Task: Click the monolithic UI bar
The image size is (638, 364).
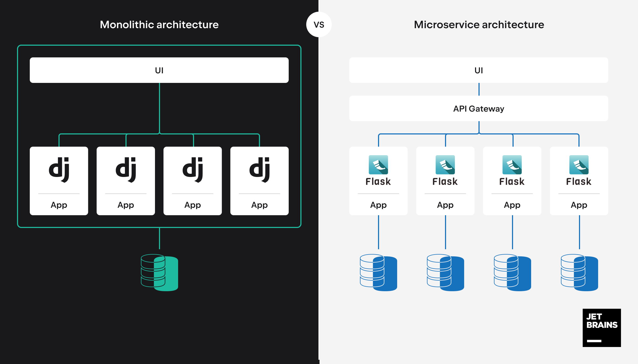Action: [x=159, y=70]
